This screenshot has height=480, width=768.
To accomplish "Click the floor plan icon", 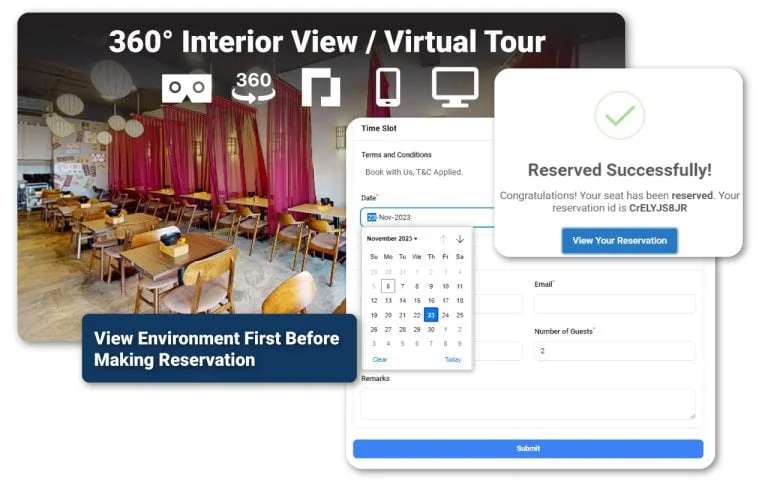I will click(x=320, y=88).
